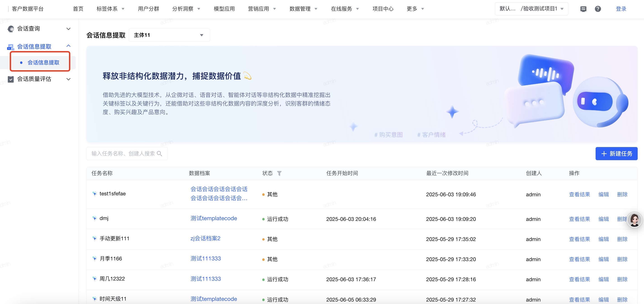Click the search magnifier icon

point(159,154)
